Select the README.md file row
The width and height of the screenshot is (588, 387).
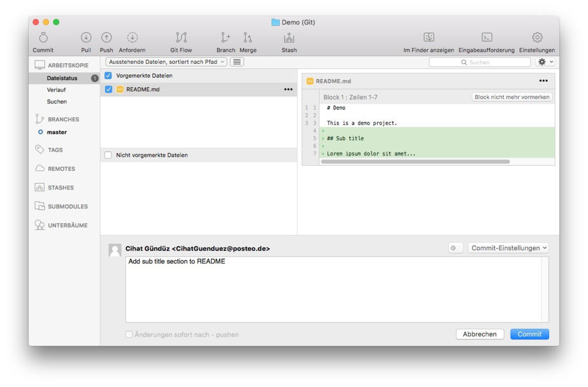[x=199, y=89]
